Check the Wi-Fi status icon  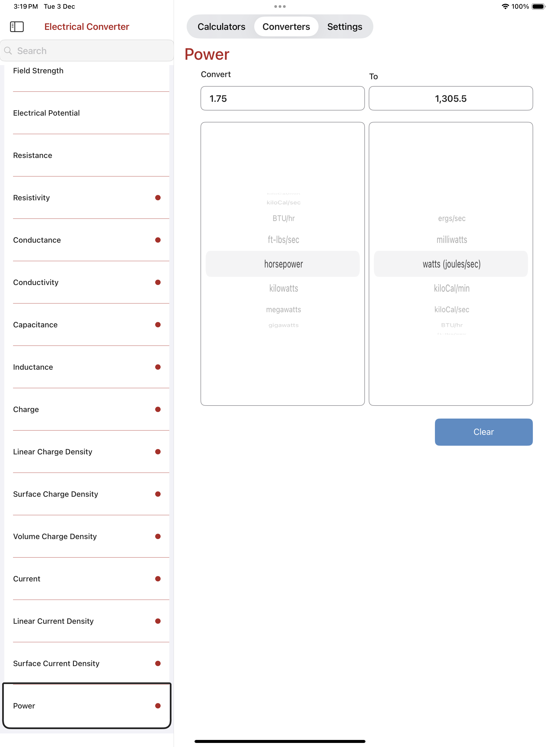[x=505, y=7]
